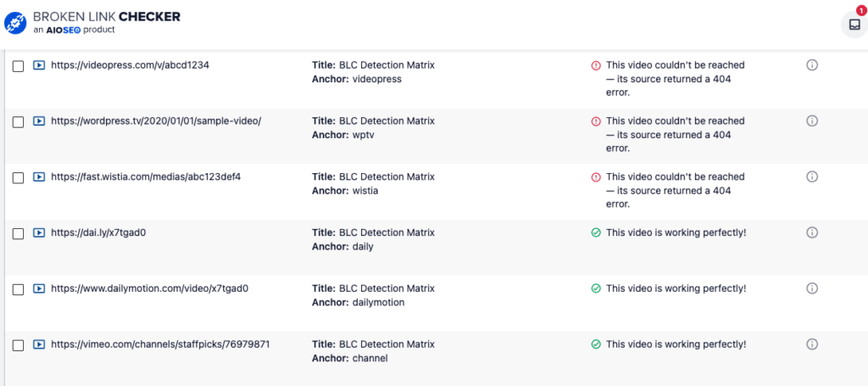Open info icon for videopress row
Image resolution: width=868 pixels, height=386 pixels.
coord(812,65)
